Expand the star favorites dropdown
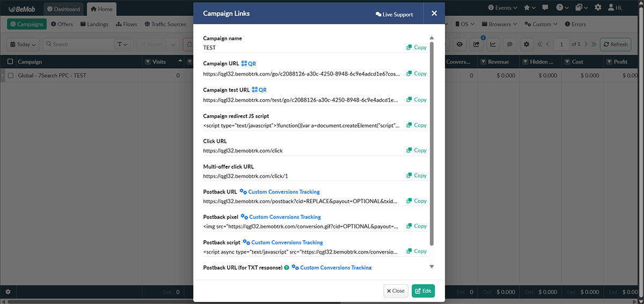644x304 pixels. (530, 8)
